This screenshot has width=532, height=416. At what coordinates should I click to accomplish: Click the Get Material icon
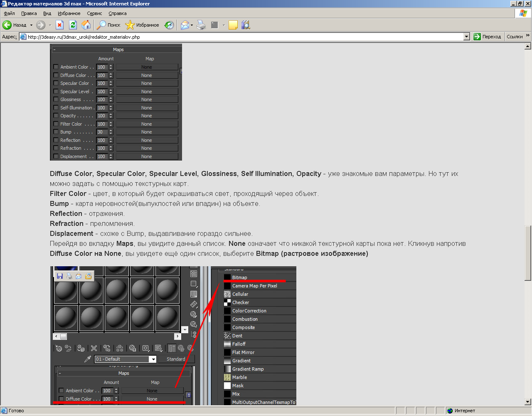(59, 348)
